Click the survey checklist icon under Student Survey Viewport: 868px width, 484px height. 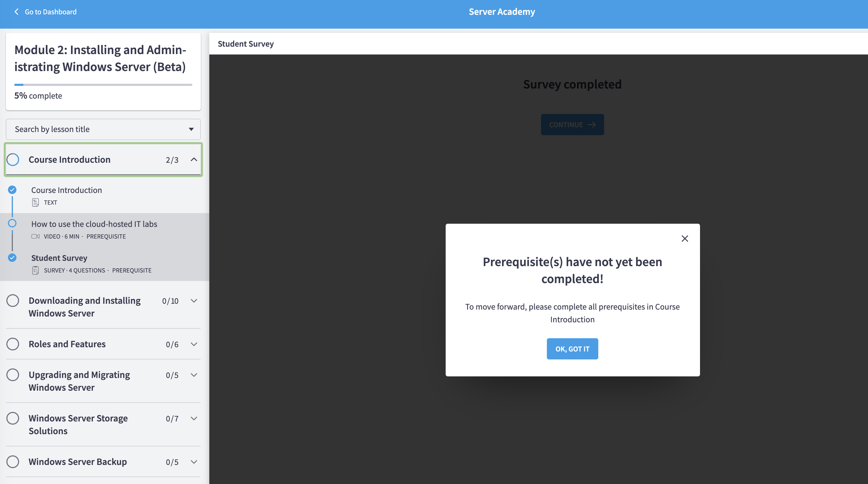click(x=36, y=270)
